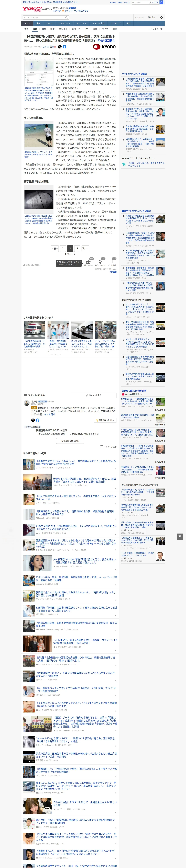Open the 兵庫県知事選 magazine ranking item
The height and width of the screenshot is (868, 186).
[140, 238]
